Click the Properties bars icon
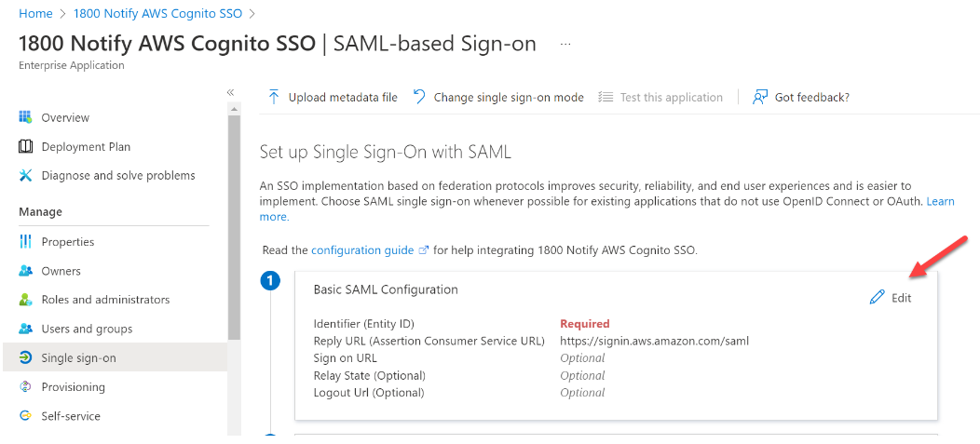 [x=25, y=242]
